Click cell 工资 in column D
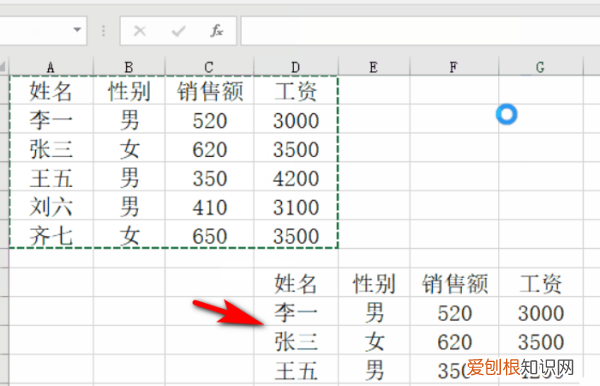The width and height of the screenshot is (600, 386). [x=296, y=90]
